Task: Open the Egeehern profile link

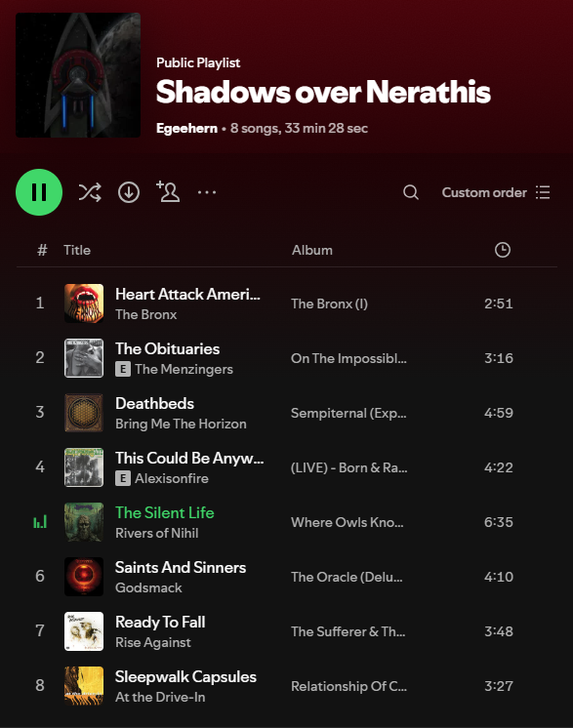Action: coord(186,128)
